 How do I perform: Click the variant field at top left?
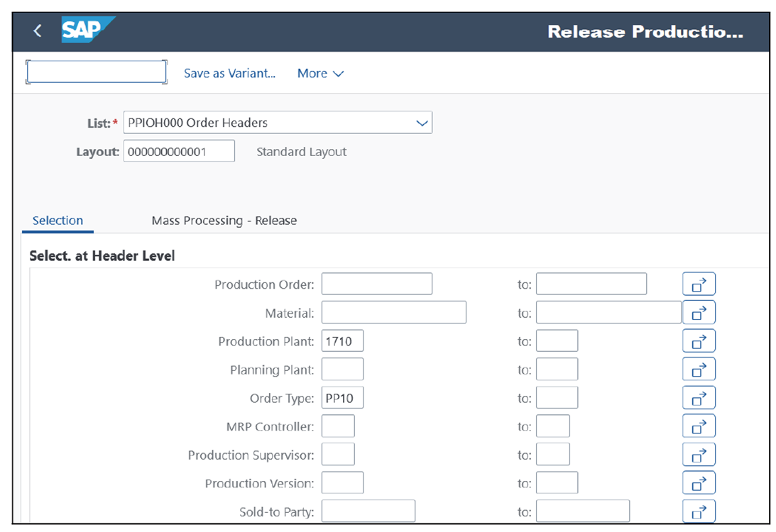(x=96, y=71)
